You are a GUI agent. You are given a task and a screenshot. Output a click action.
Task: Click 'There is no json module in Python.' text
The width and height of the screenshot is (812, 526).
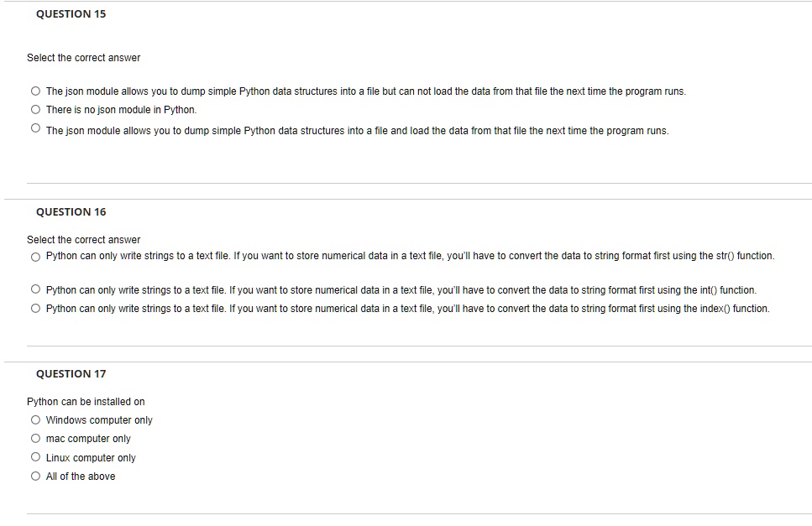[x=121, y=110]
